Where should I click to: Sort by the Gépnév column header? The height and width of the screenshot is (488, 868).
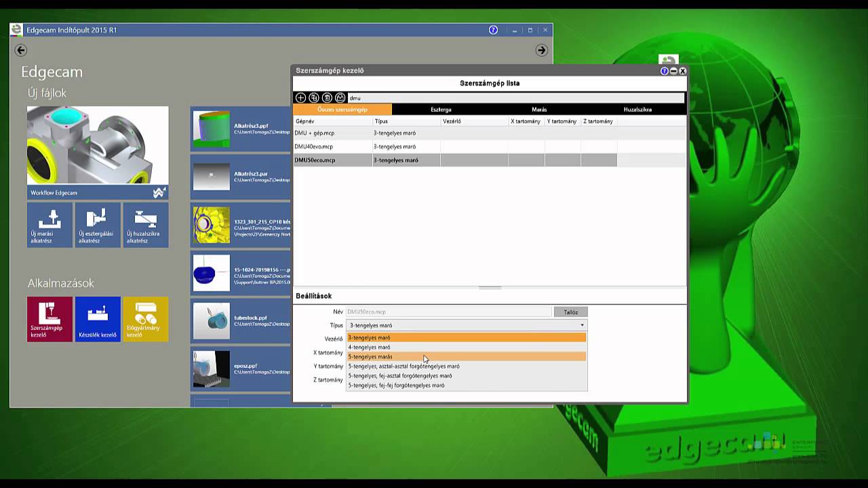333,121
